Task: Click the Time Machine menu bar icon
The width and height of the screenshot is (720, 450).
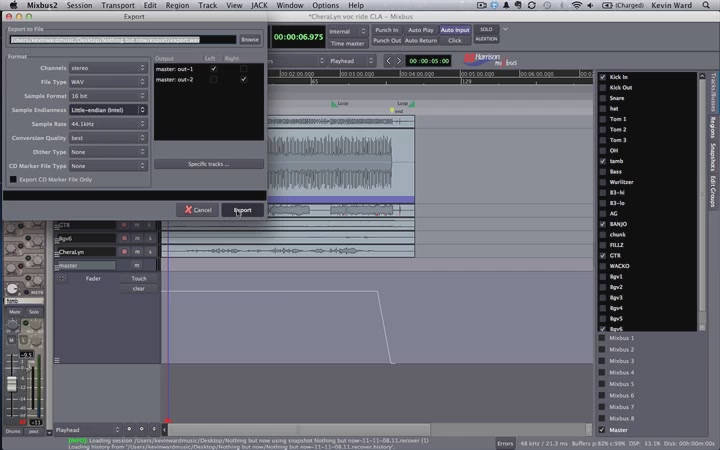Action: pyautogui.click(x=547, y=5)
